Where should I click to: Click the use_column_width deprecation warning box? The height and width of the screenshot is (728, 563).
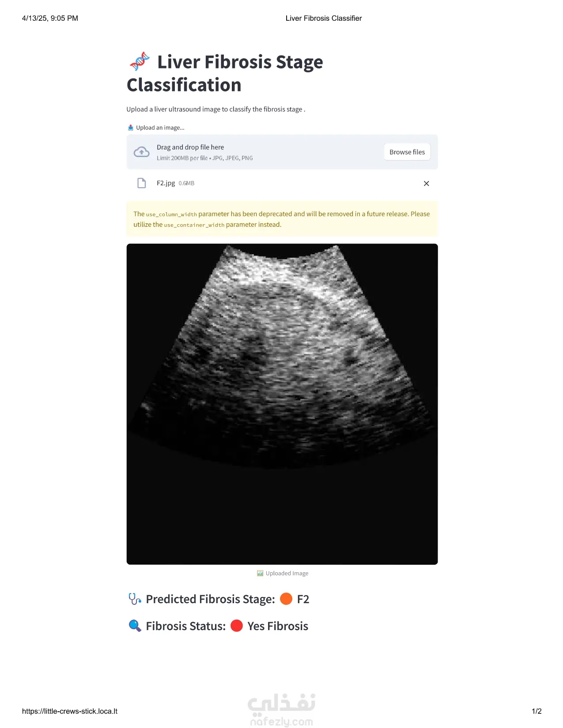(282, 219)
